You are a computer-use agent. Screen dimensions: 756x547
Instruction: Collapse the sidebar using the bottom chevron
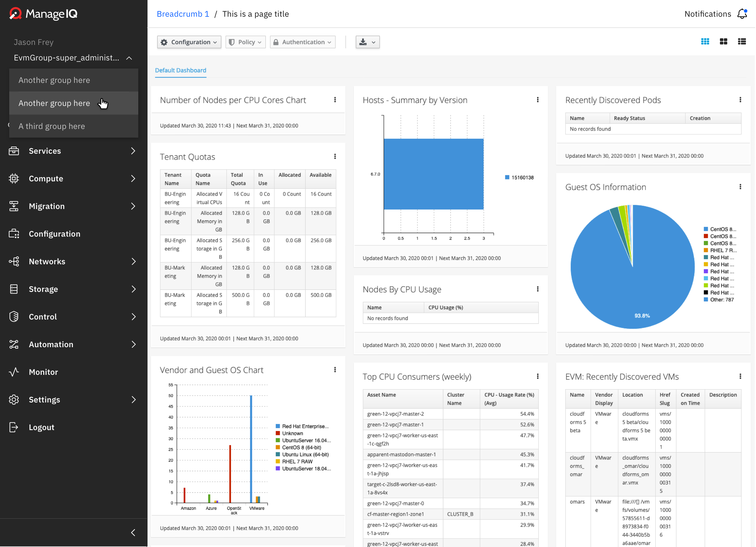click(x=133, y=532)
